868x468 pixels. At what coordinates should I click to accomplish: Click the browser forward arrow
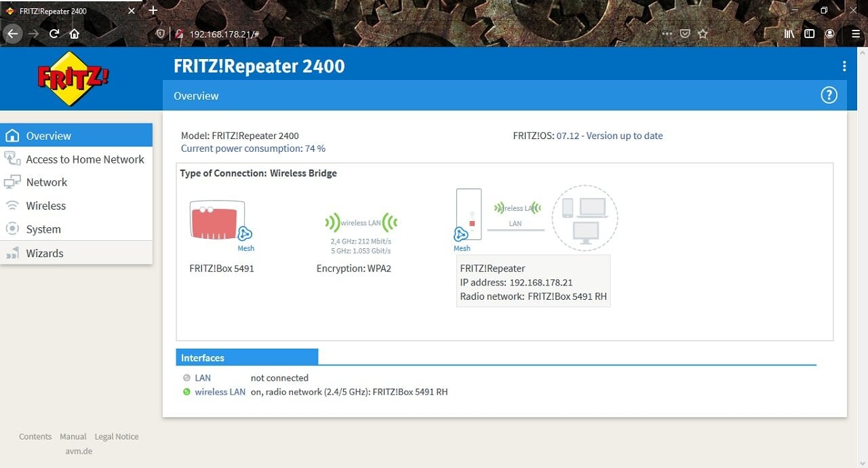pyautogui.click(x=34, y=33)
